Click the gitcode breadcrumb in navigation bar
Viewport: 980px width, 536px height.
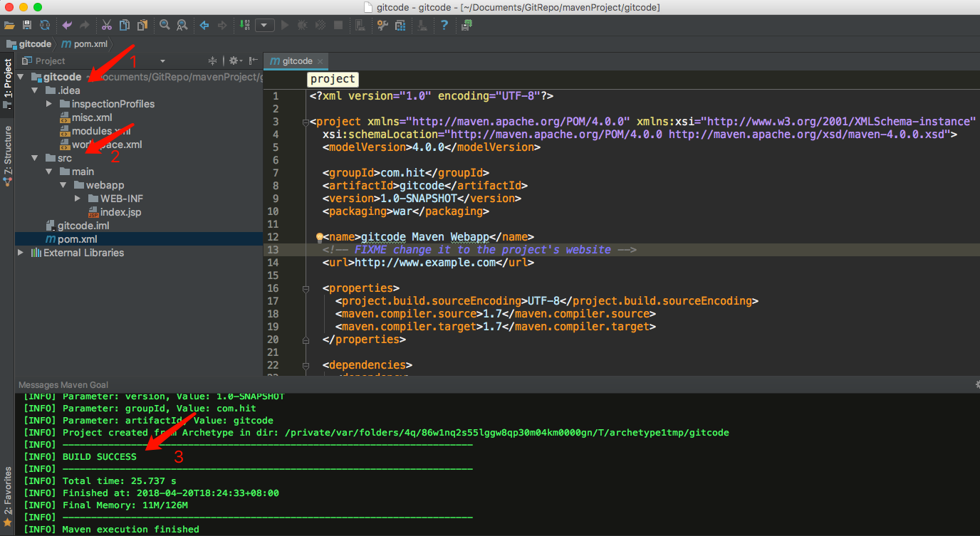pos(28,43)
